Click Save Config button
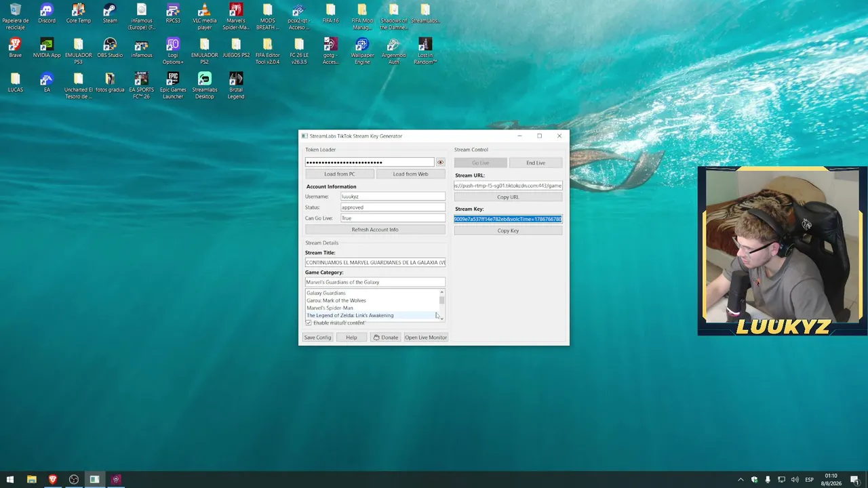The height and width of the screenshot is (488, 868). point(317,338)
